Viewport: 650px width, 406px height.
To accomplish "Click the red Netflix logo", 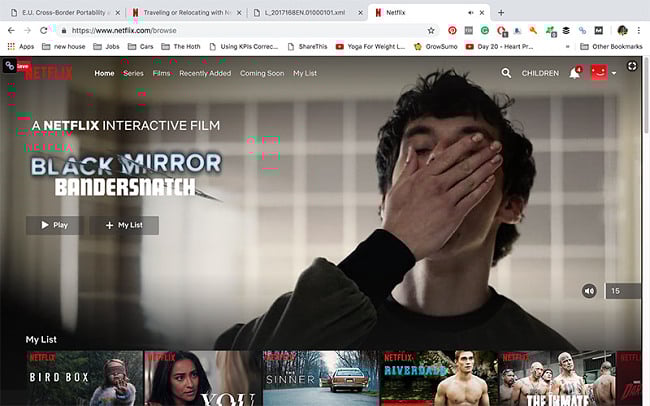I will coord(49,73).
